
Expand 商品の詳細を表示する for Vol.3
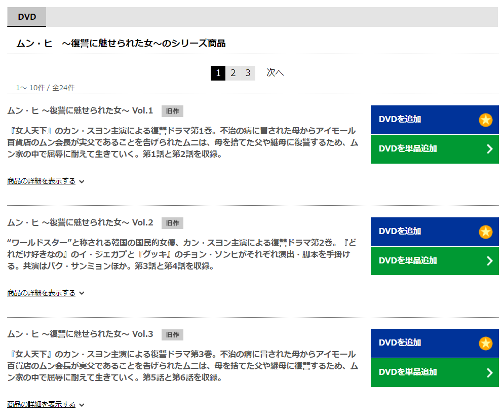click(41, 405)
